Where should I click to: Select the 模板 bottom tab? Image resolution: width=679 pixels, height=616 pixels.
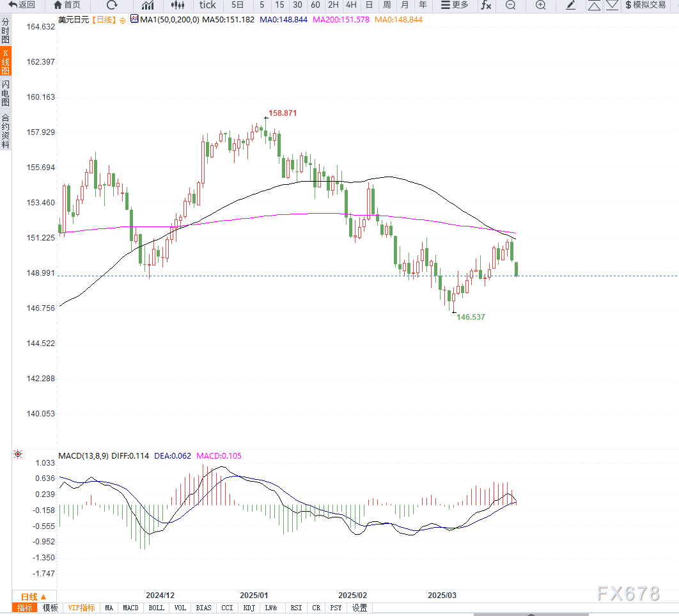click(51, 608)
